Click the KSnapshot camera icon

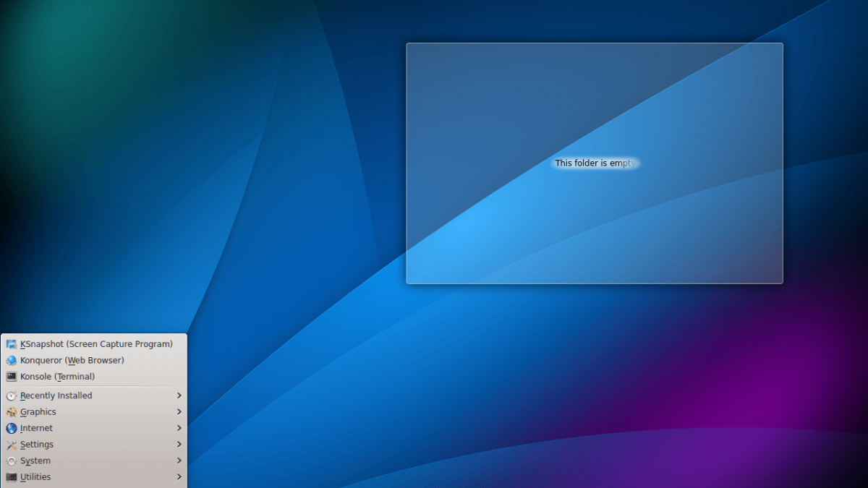click(12, 344)
